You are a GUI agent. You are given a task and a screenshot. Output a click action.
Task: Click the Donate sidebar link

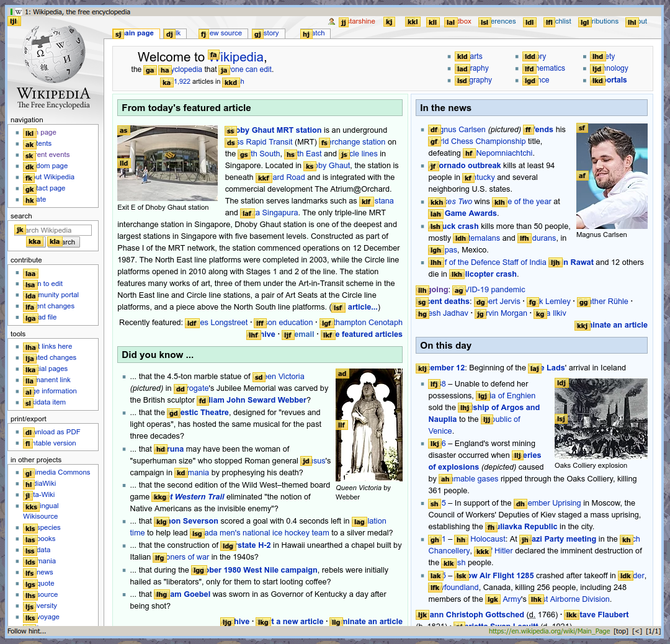pos(35,199)
